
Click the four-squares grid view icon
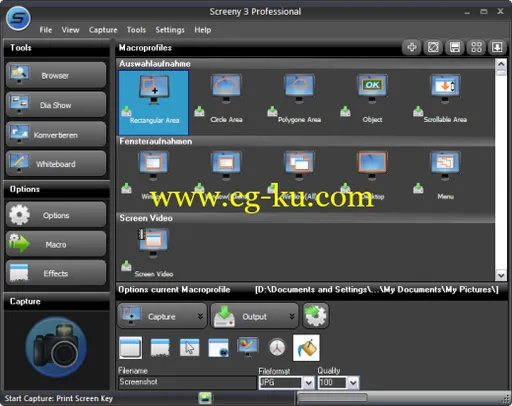pyautogui.click(x=476, y=47)
